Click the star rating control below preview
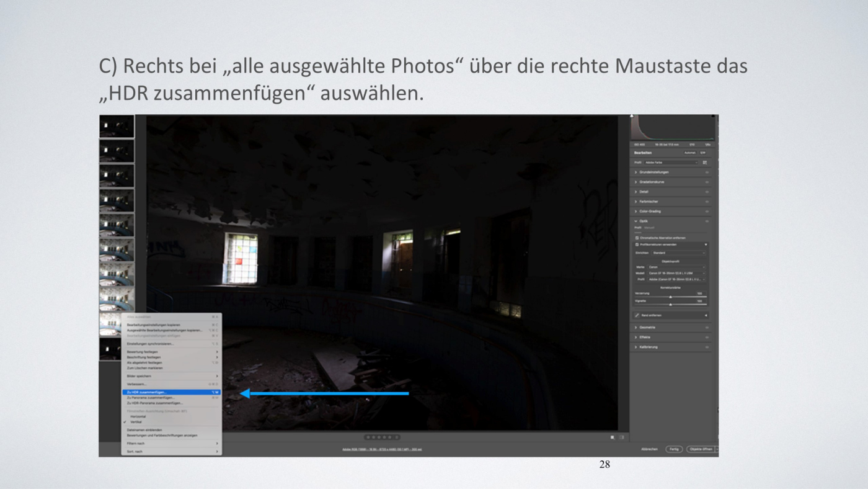 (381, 437)
